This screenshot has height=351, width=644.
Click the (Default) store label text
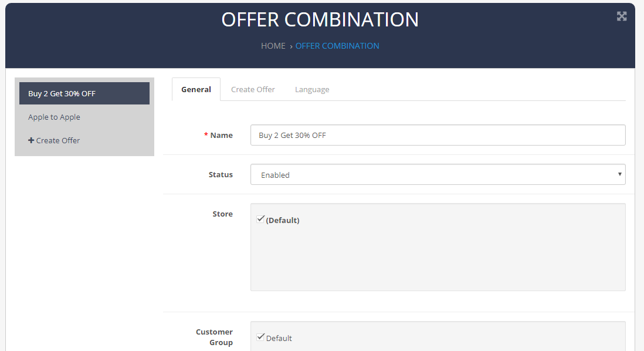(283, 220)
